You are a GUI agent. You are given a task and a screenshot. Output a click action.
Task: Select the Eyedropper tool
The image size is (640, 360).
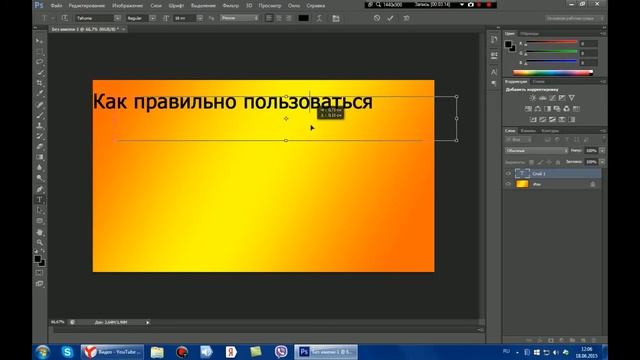pos(40,93)
